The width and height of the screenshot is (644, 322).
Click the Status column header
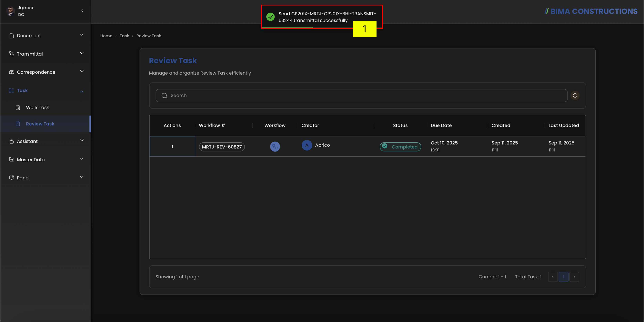pyautogui.click(x=400, y=125)
